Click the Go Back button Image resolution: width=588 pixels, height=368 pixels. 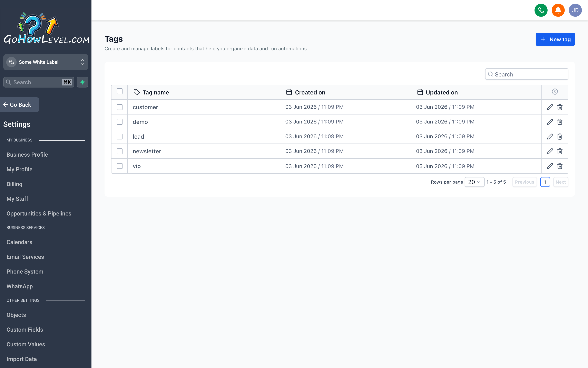[19, 105]
